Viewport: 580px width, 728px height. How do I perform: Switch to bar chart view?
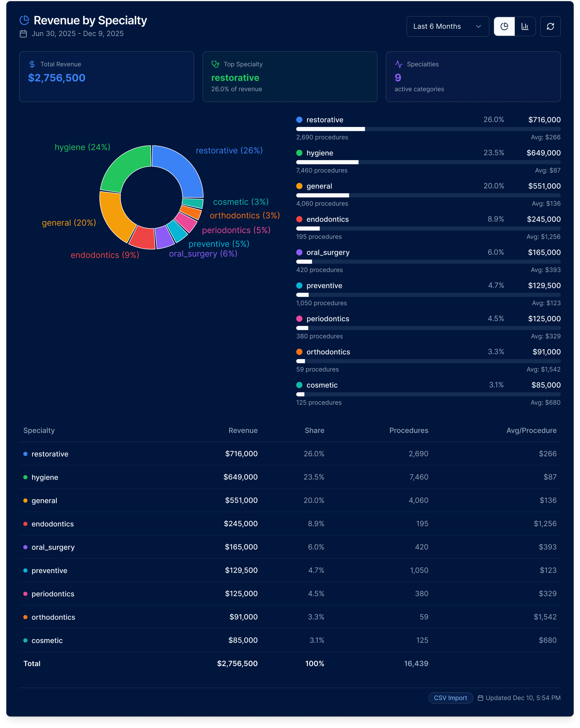pos(525,26)
